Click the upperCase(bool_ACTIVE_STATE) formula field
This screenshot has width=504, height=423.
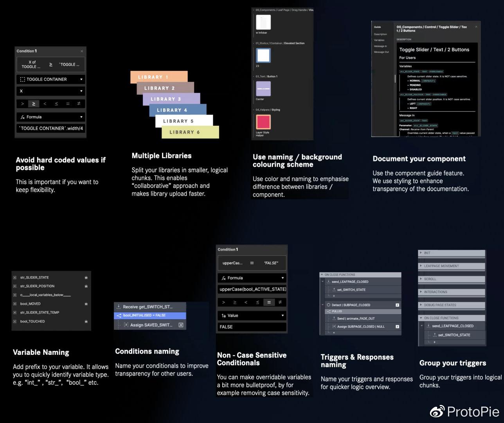tap(252, 289)
